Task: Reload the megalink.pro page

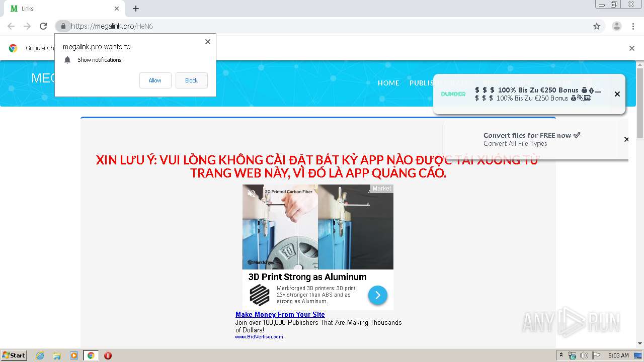Action: pos(43,26)
